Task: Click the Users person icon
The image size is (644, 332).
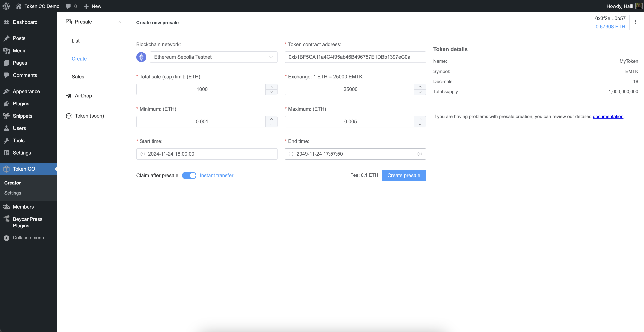Action: (6, 128)
